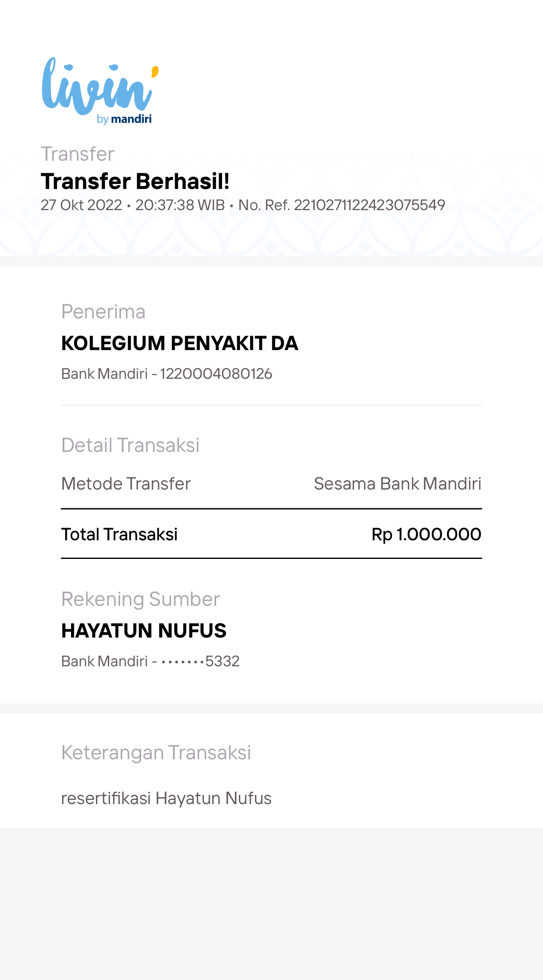Image resolution: width=543 pixels, height=980 pixels.
Task: Select the note "resertifikasi Hayatun Nufus"
Action: coord(166,799)
